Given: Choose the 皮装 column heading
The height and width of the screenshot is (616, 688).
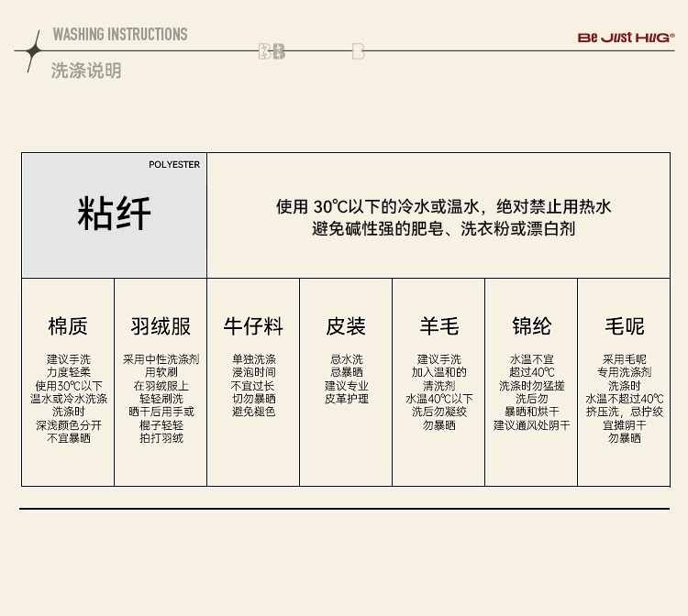Looking at the screenshot, I should click(346, 326).
